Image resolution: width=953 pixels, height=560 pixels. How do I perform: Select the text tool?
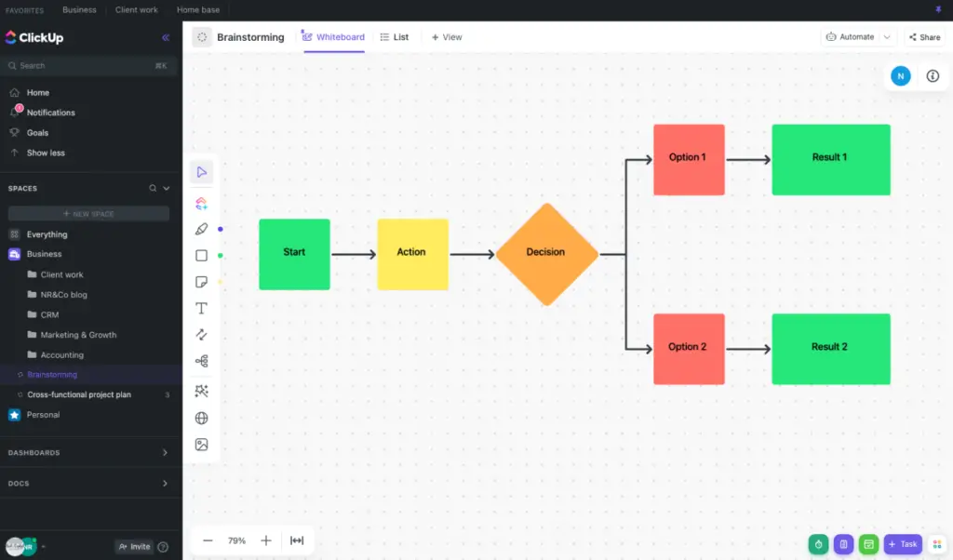201,308
